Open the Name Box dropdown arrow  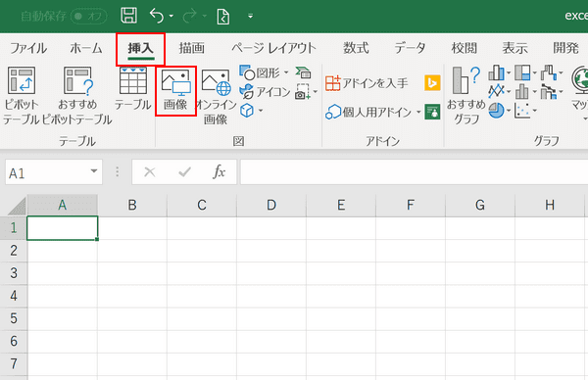(94, 171)
